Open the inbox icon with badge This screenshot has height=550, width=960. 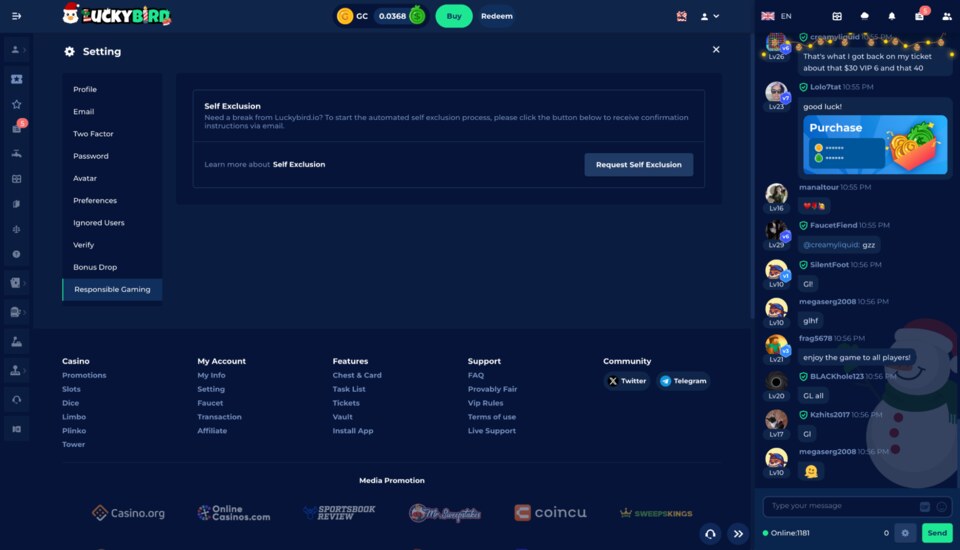point(920,15)
